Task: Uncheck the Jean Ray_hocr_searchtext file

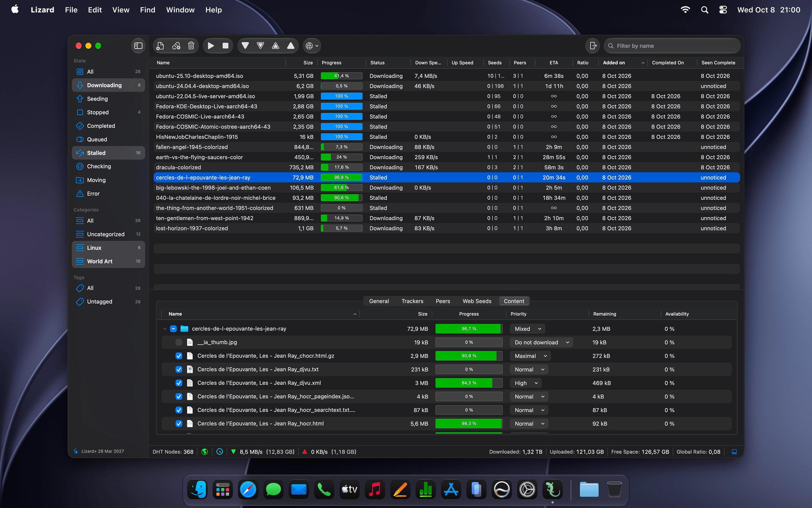Action: [179, 410]
